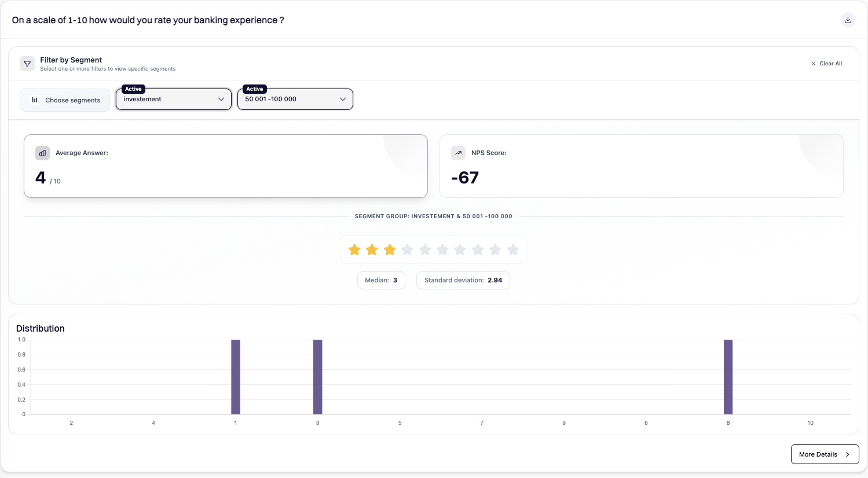Click the distribution bar for value 8

(x=728, y=377)
